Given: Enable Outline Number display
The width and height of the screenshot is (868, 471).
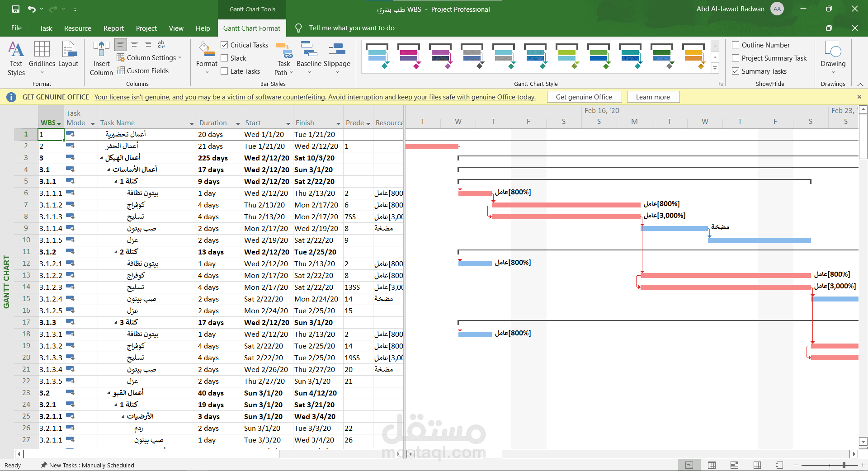Looking at the screenshot, I should pyautogui.click(x=735, y=45).
